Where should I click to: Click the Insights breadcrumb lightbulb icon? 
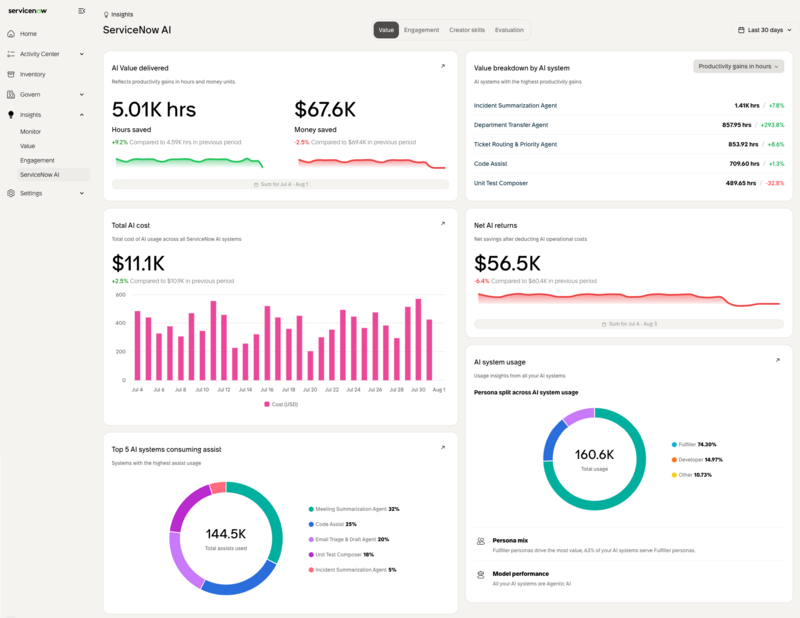[106, 15]
